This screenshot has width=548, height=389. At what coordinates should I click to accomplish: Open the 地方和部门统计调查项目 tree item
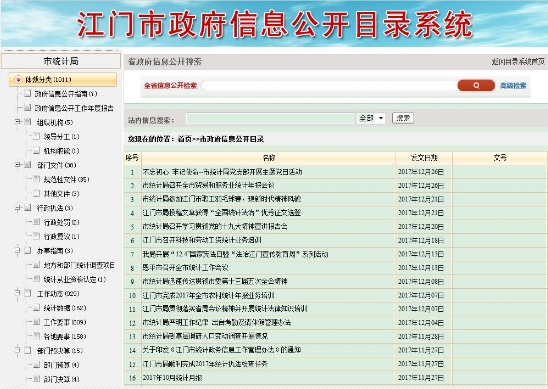point(79,265)
